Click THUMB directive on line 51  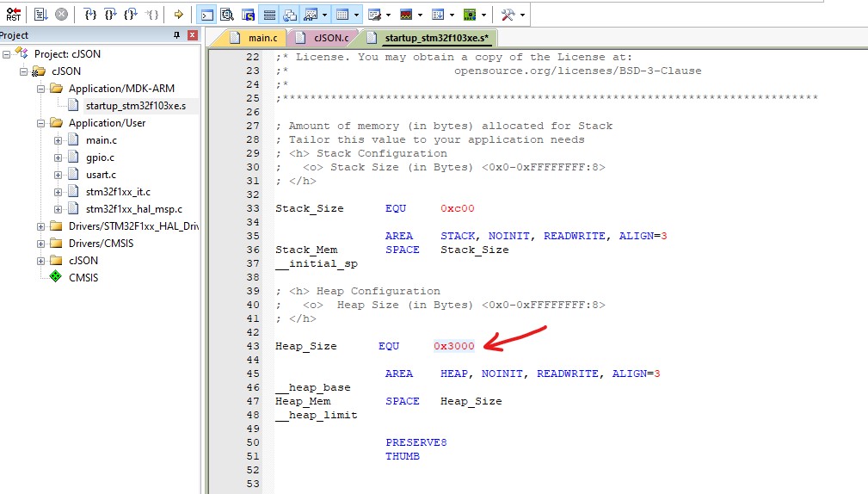click(x=403, y=456)
